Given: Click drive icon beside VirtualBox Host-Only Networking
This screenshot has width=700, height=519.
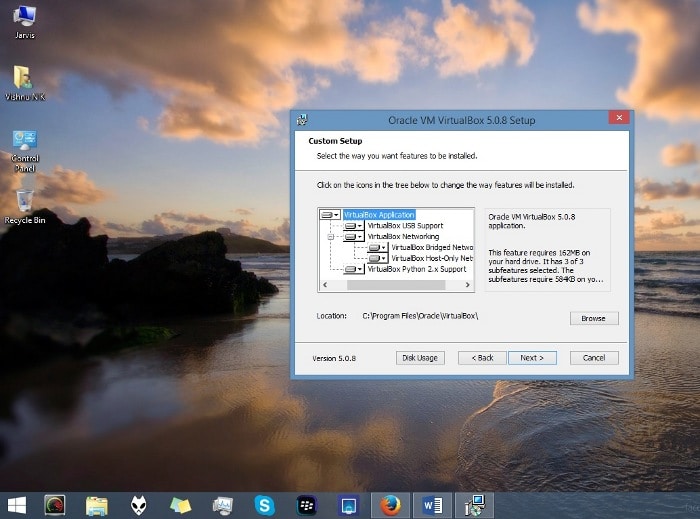Looking at the screenshot, I should click(378, 258).
